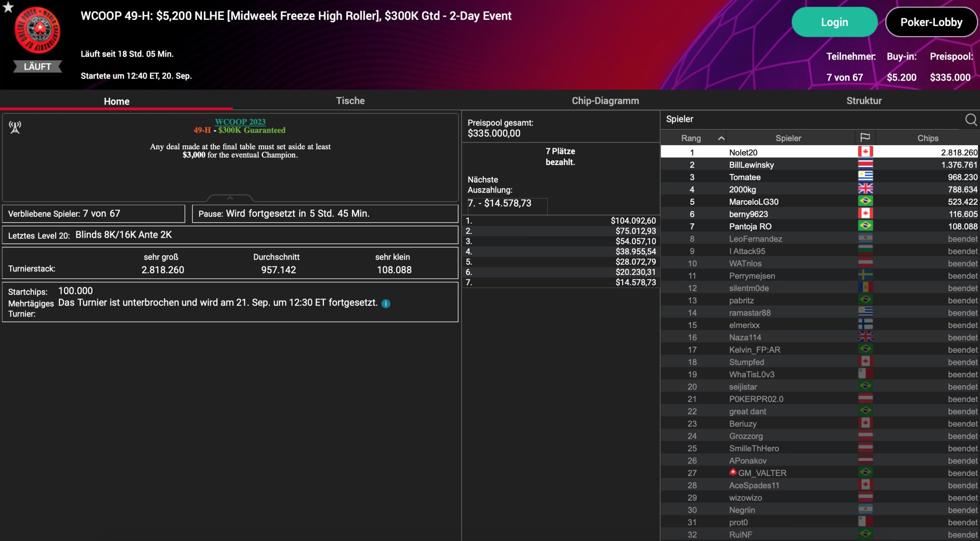
Task: Click Nolet20's Canada flag icon
Action: pos(865,152)
